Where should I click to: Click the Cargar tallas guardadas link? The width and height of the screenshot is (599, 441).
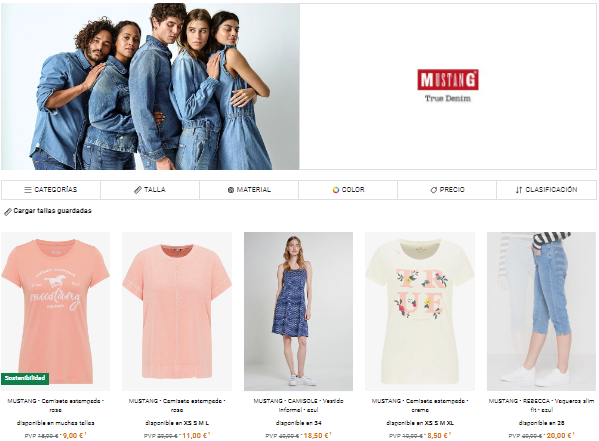click(52, 211)
